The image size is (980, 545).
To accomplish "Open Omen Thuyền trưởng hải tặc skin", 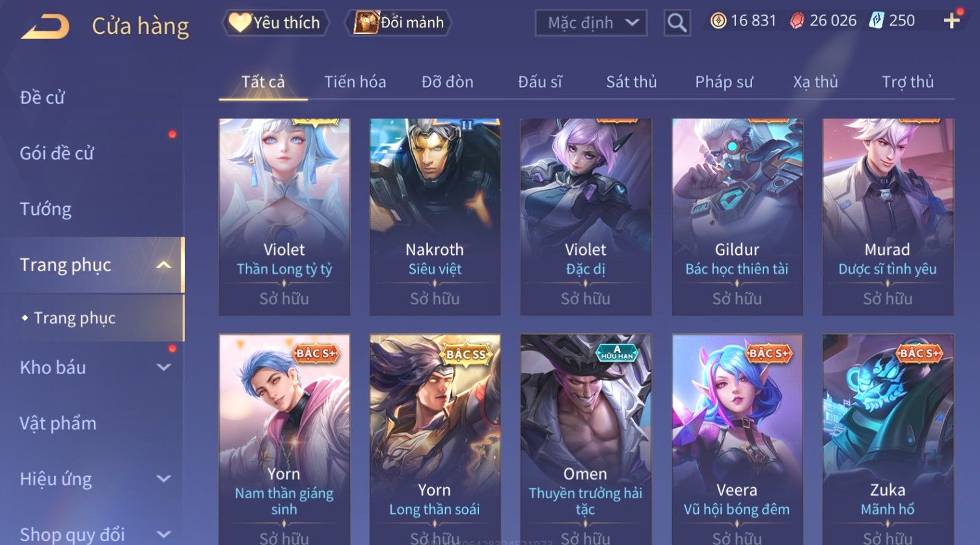I will click(x=586, y=440).
